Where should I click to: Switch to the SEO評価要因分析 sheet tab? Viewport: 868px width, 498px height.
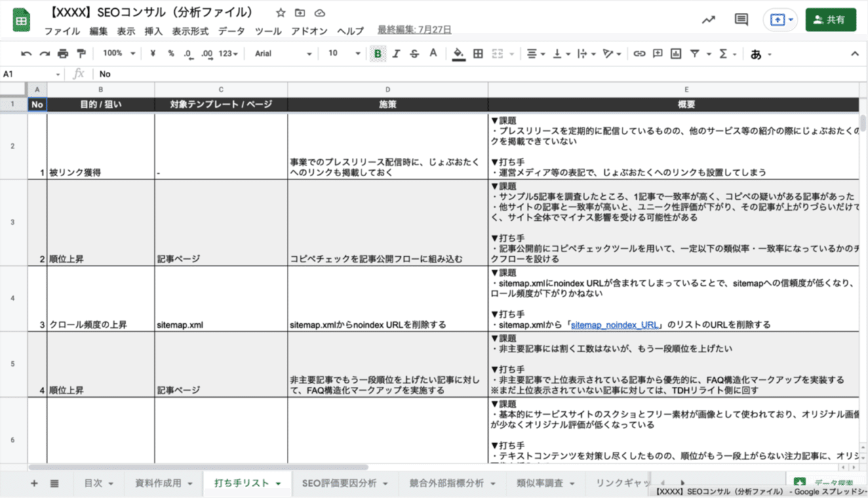pos(344,483)
